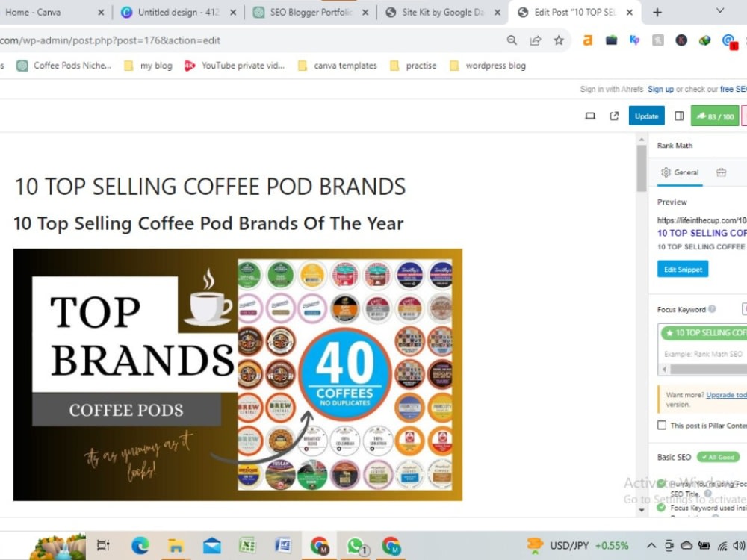Click the Edit Snippet button

pyautogui.click(x=683, y=270)
